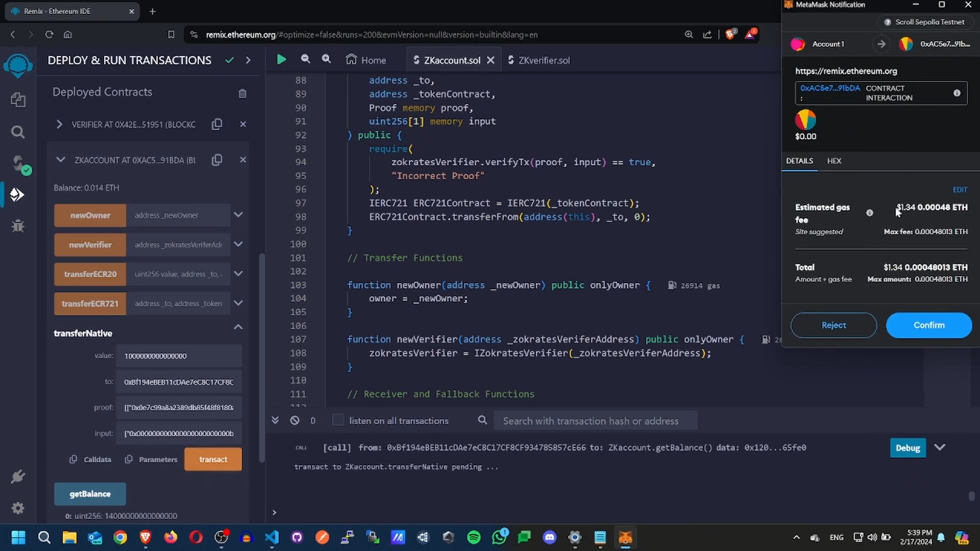980x551 pixels.
Task: Select the Remix - Ethereum IDE browser tab
Action: tap(71, 11)
